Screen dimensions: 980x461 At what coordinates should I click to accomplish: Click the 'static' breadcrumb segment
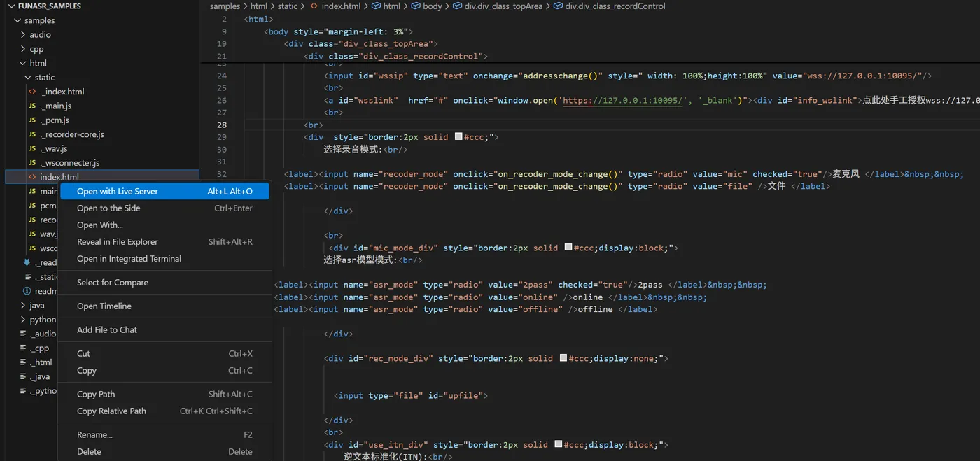pyautogui.click(x=288, y=6)
